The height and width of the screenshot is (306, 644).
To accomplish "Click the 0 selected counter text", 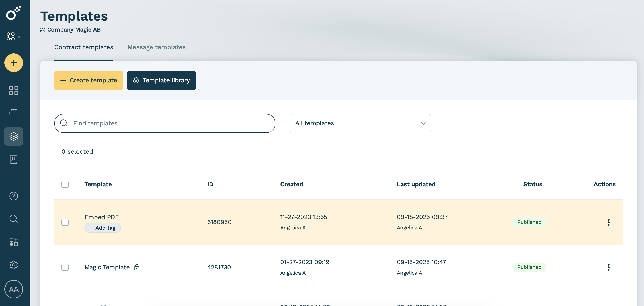I will [77, 152].
